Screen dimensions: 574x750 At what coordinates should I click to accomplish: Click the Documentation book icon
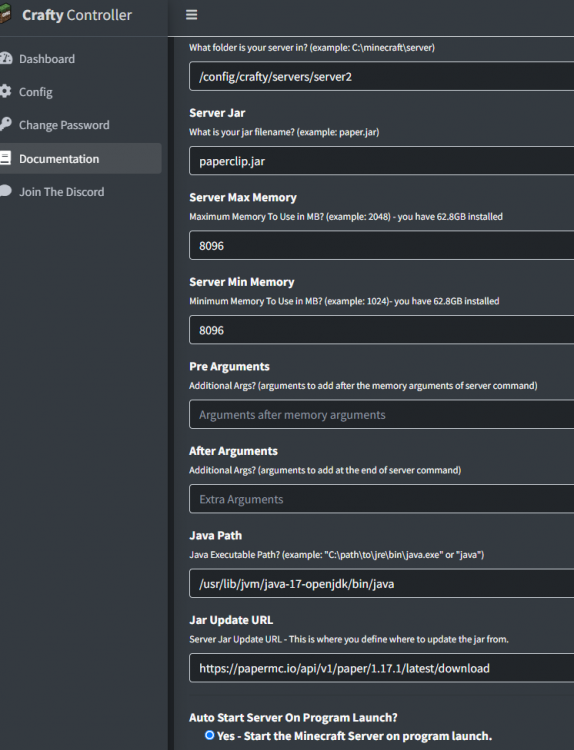click(x=5, y=158)
